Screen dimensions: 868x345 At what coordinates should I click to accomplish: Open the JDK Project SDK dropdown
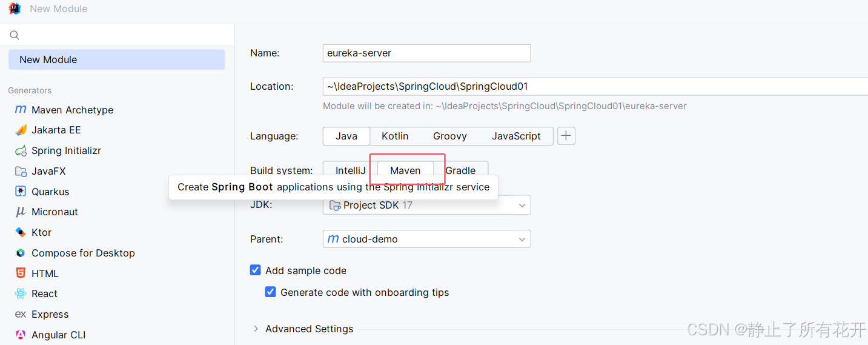pos(426,205)
